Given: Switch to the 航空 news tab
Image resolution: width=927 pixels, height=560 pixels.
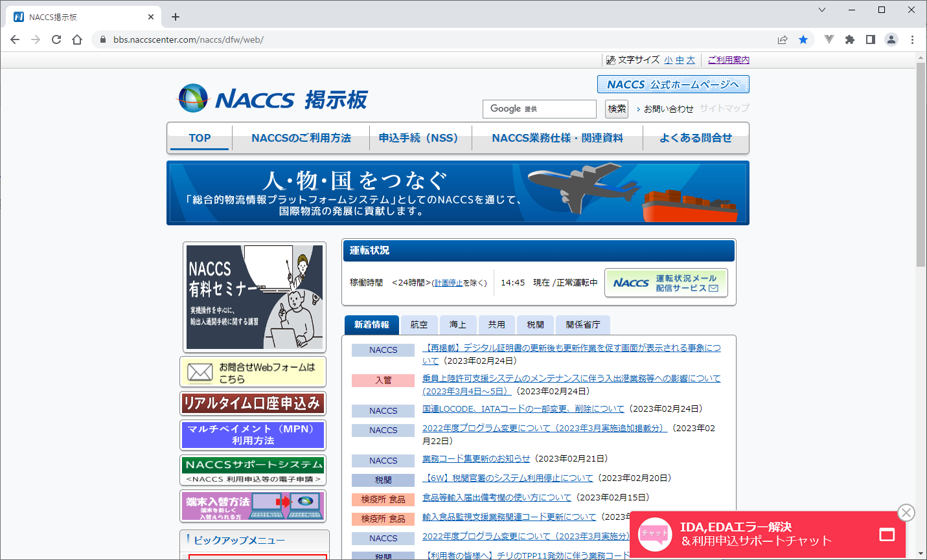Looking at the screenshot, I should pos(418,325).
